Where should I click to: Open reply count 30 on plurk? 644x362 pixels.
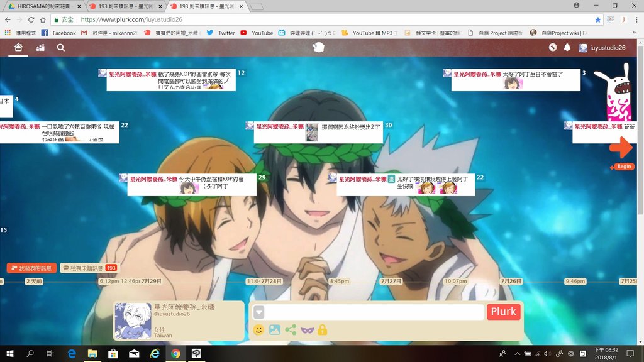[388, 125]
